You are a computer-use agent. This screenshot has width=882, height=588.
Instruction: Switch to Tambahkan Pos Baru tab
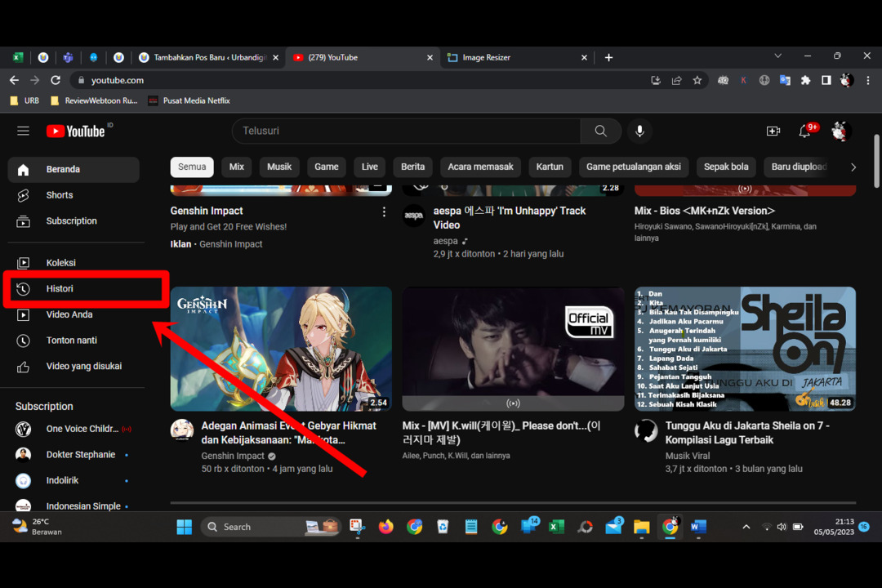point(208,57)
